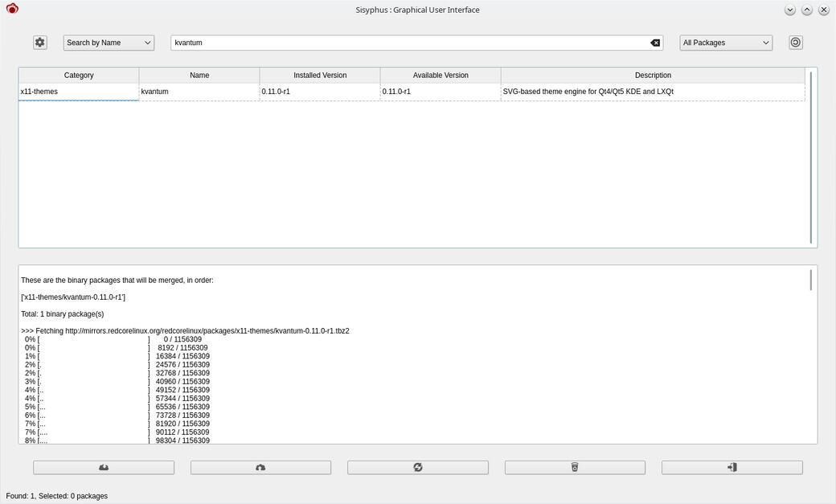Click available version 0.11.0-r1 cell
Screen dimensions: 836x504
click(441, 92)
